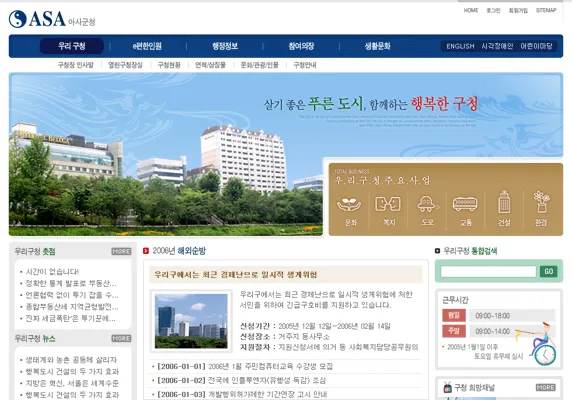Screen dimensions: 572x400
Task: Open focus item 시간이 없습니다!
Action: [x=52, y=272]
